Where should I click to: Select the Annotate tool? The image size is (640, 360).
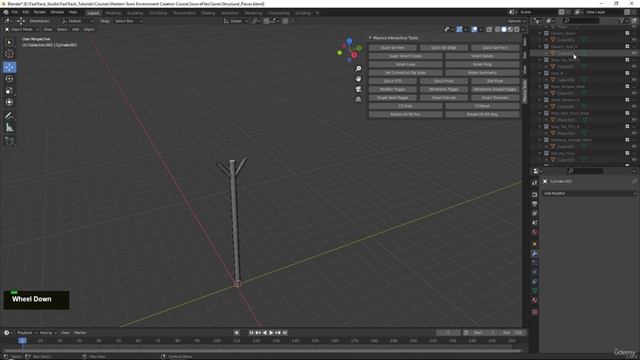tap(9, 116)
